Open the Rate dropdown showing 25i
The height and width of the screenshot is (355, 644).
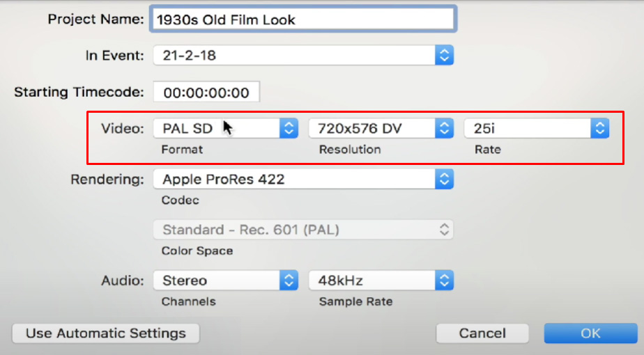point(537,129)
